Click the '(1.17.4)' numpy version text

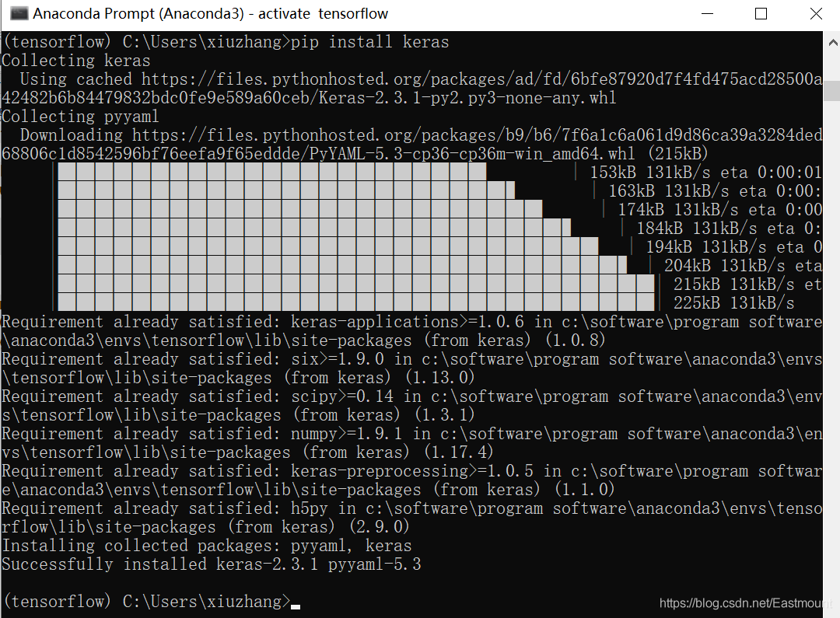click(x=459, y=452)
